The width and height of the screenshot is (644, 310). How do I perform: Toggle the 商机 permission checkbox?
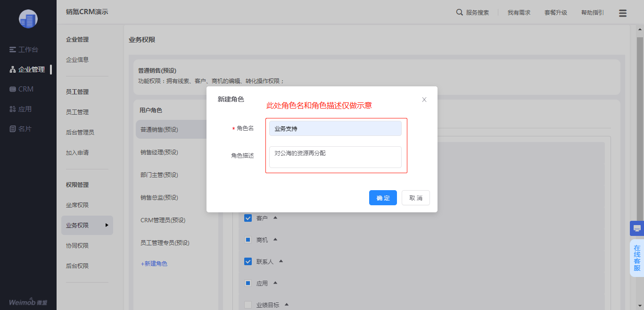pos(248,240)
